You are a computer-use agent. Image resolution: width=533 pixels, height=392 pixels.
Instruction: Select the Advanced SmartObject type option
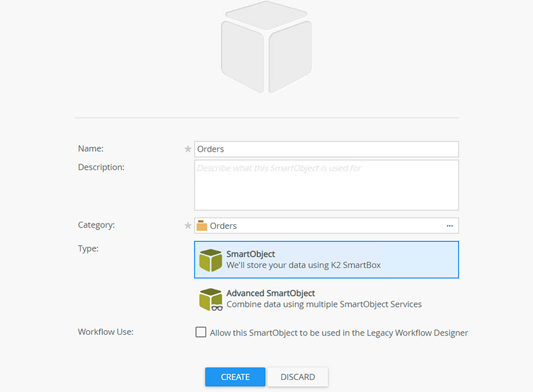click(x=326, y=299)
